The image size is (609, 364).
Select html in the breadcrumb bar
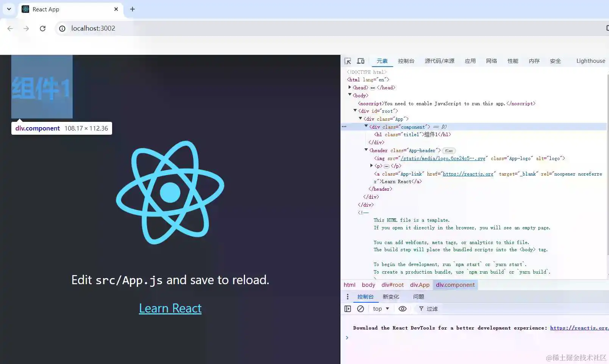coord(350,285)
